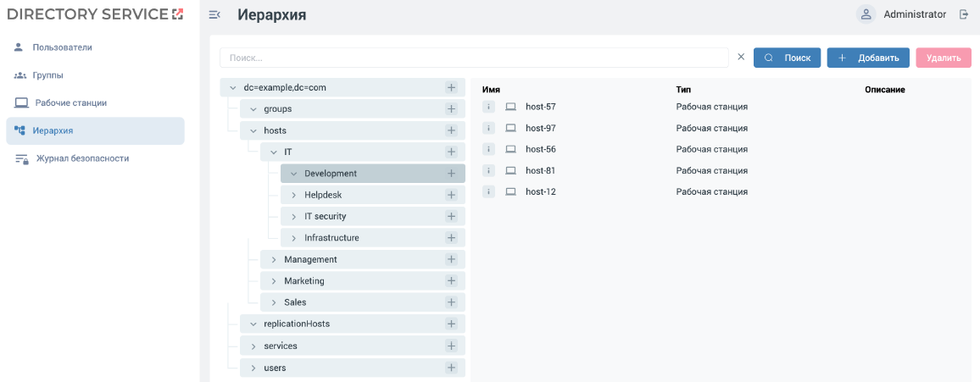Screen dimensions: 980x382
Task: Expand the Helpdesk tree node
Action: pos(293,195)
